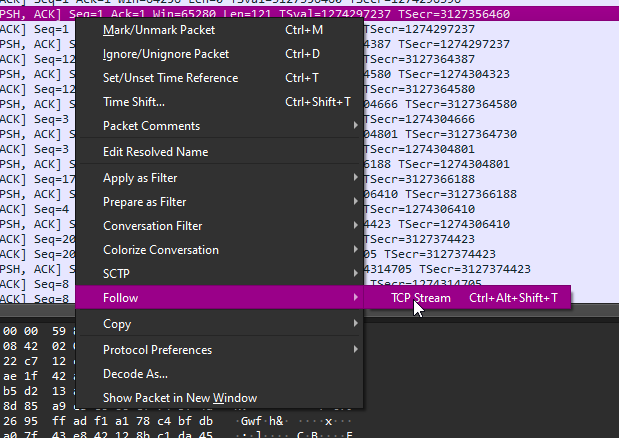Expand the Conversation Filter submenu
Image resolution: width=619 pixels, height=438 pixels.
tap(219, 226)
